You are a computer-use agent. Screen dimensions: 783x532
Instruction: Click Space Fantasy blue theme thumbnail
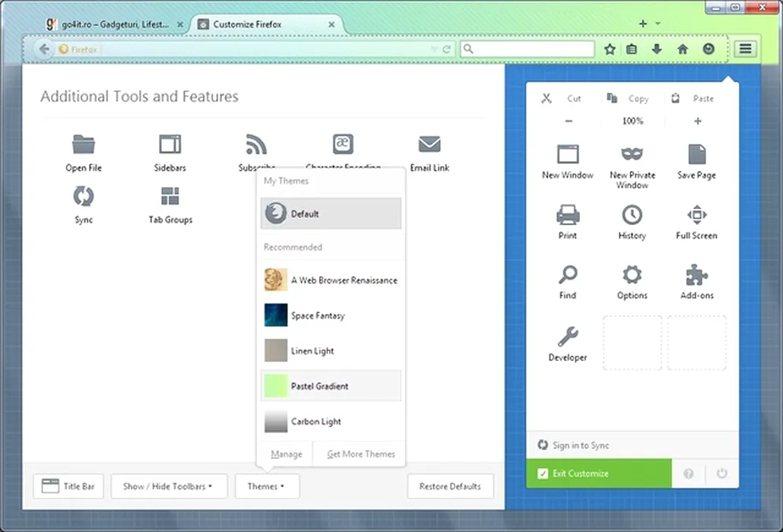point(276,315)
